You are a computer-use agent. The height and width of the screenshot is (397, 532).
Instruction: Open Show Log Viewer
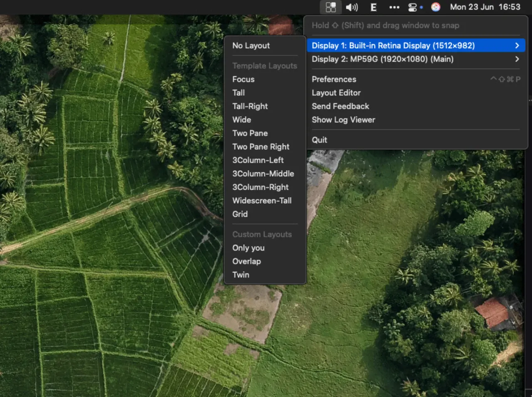pyautogui.click(x=416, y=120)
